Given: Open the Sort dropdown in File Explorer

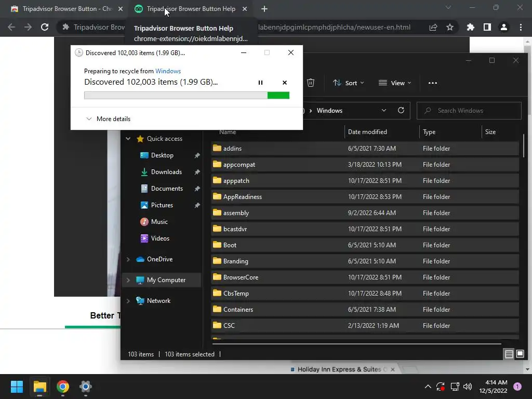Looking at the screenshot, I should (x=349, y=83).
